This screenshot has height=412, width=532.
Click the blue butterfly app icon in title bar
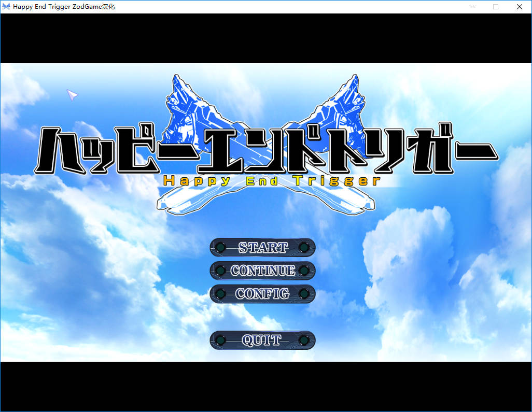pyautogui.click(x=6, y=7)
